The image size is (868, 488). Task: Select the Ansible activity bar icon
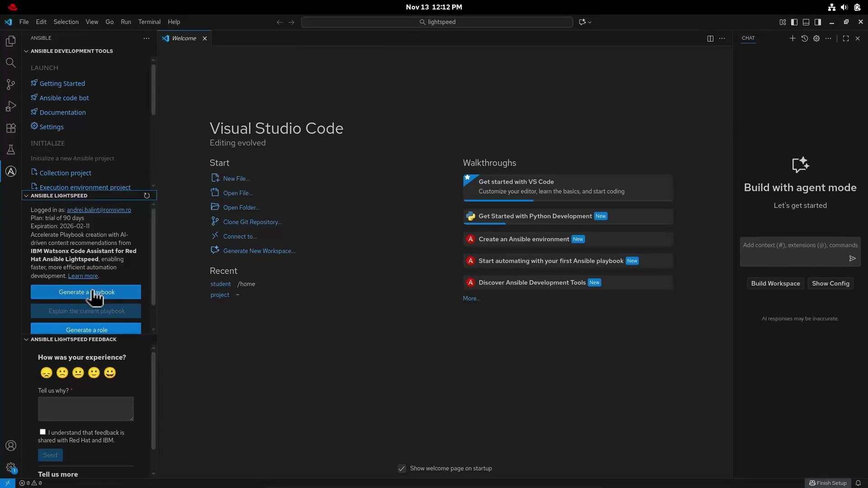11,171
